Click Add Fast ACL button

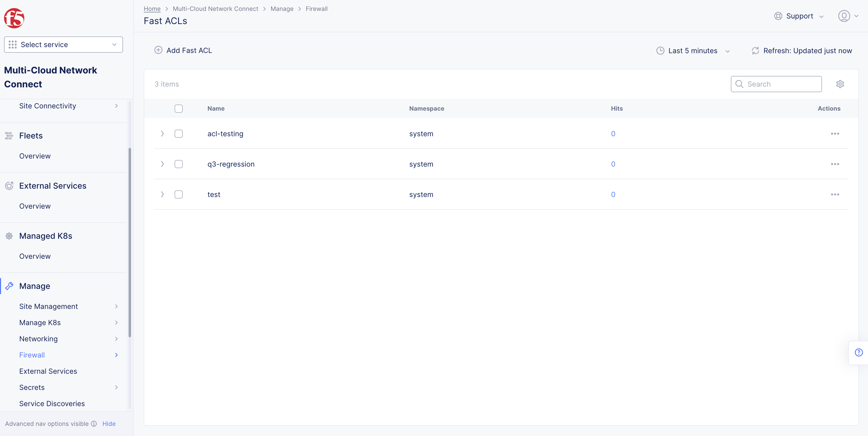click(x=183, y=50)
